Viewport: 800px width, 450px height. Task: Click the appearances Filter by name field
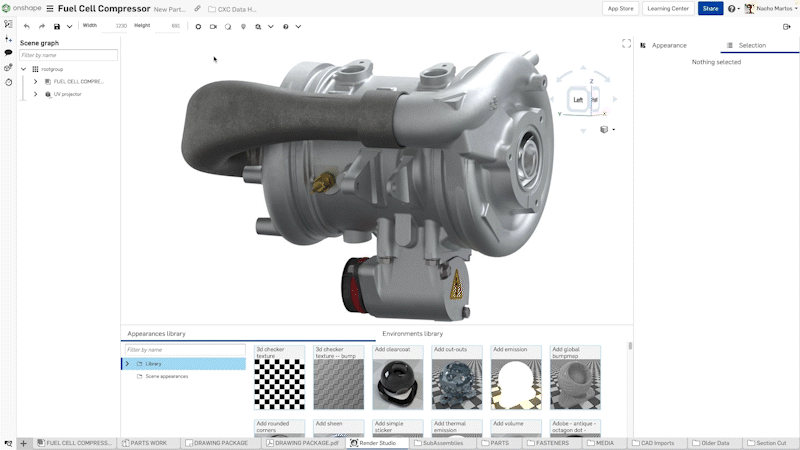tap(185, 350)
